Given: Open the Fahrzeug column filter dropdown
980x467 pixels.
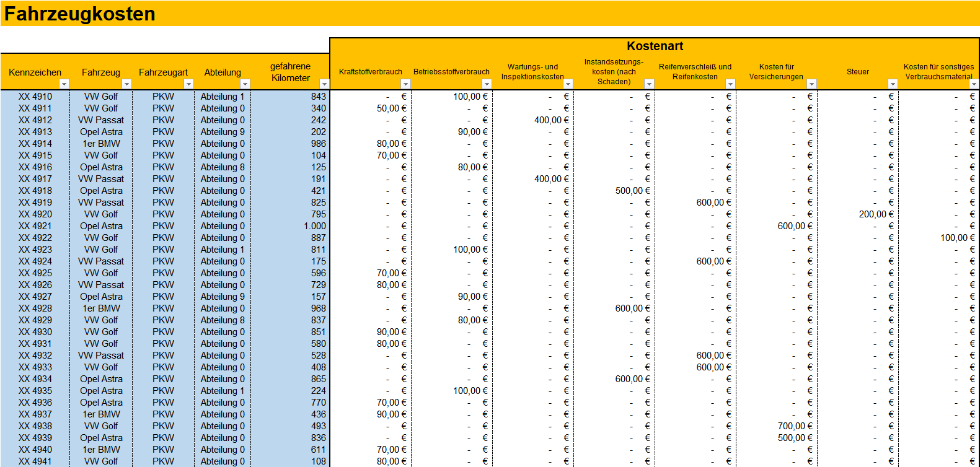Looking at the screenshot, I should 126,84.
